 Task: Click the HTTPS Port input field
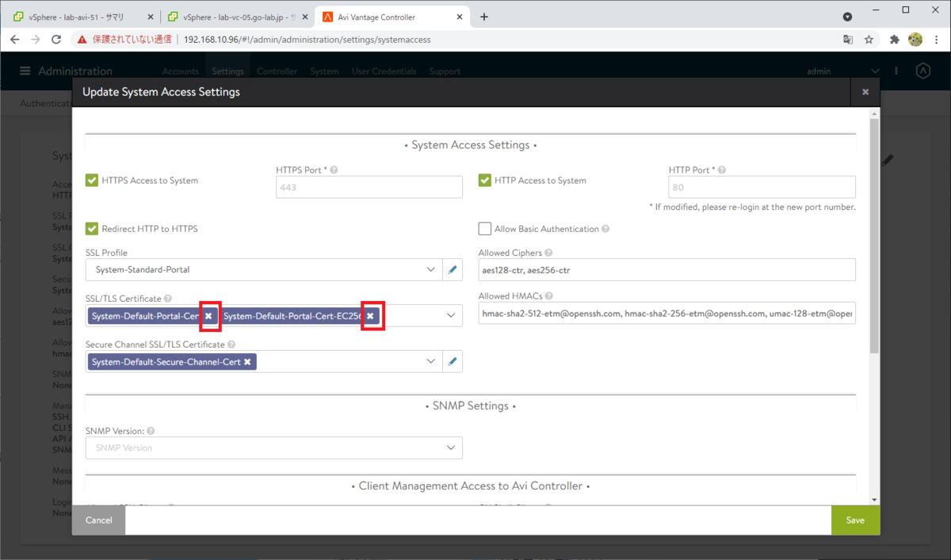coord(369,187)
